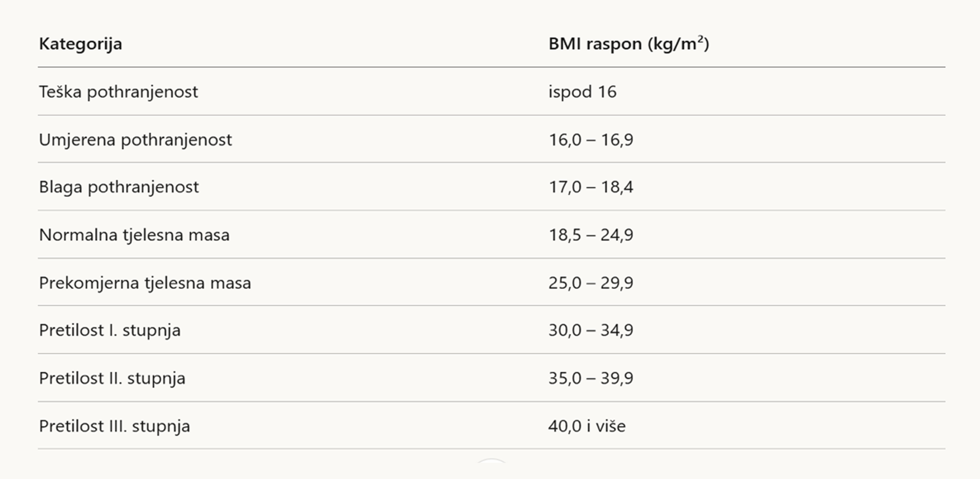Click the superscript 2 in the BMI header
980x479 pixels.
701,38
